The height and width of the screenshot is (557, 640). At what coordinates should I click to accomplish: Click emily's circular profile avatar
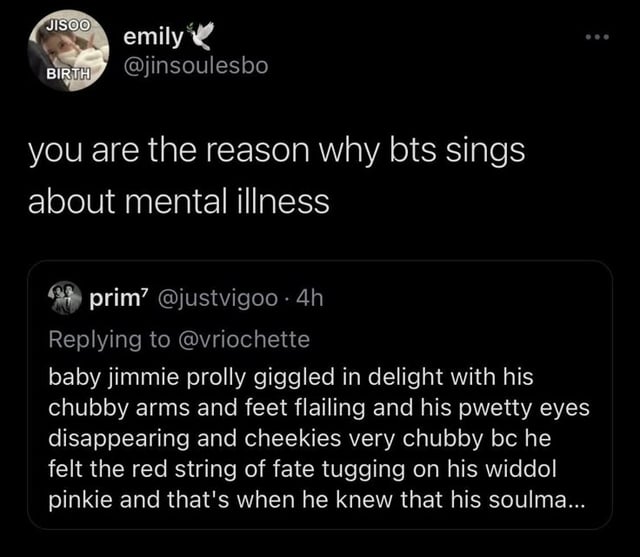(x=66, y=53)
